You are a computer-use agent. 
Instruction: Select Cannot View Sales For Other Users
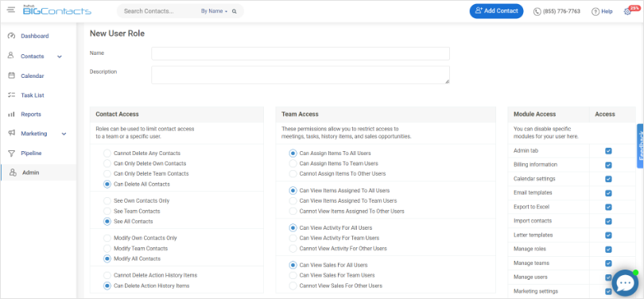293,285
